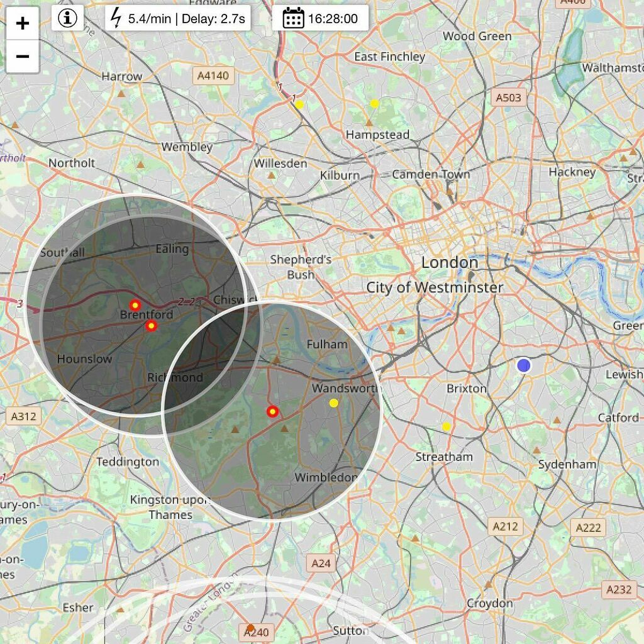Zoom in using the plus button
The height and width of the screenshot is (644, 644).
(x=23, y=24)
